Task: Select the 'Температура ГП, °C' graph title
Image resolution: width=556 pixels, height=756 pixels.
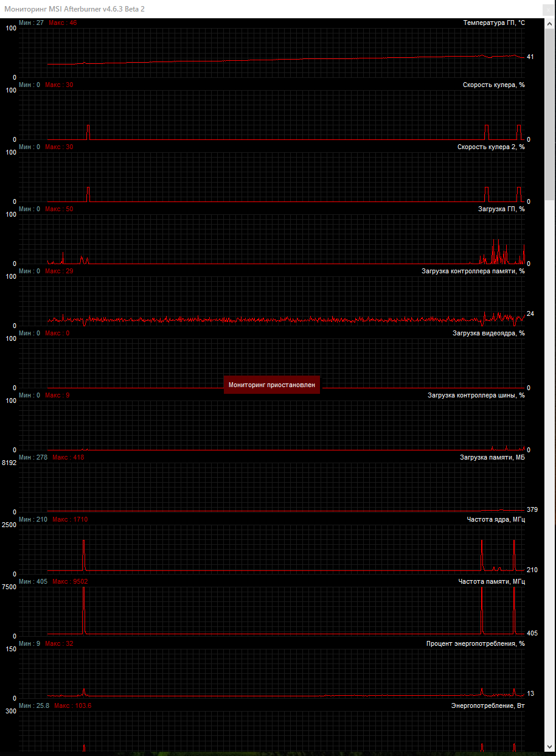Action: 494,23
